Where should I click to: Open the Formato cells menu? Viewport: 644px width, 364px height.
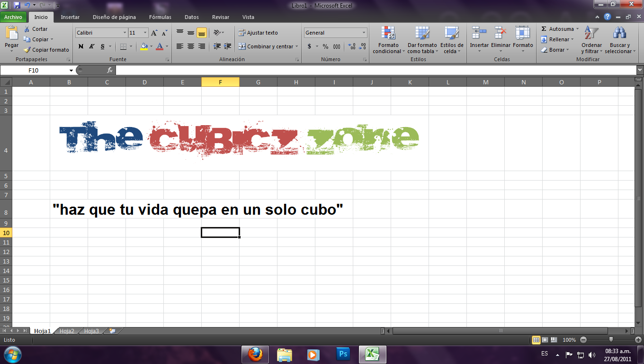[523, 39]
